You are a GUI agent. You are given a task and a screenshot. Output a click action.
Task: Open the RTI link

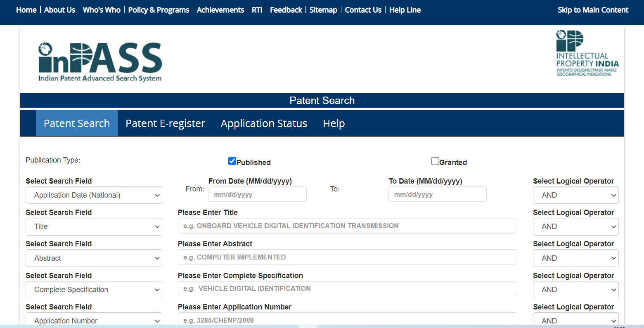[x=257, y=10]
